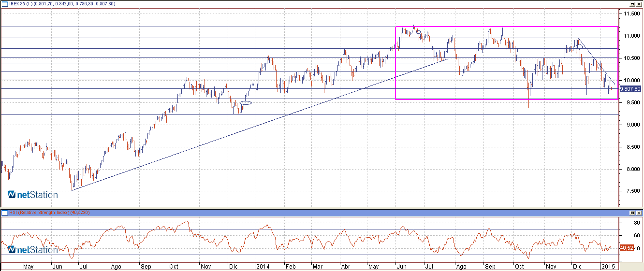Click the 11.500 price axis label
Screen dimensions: 644x271
click(x=631, y=14)
